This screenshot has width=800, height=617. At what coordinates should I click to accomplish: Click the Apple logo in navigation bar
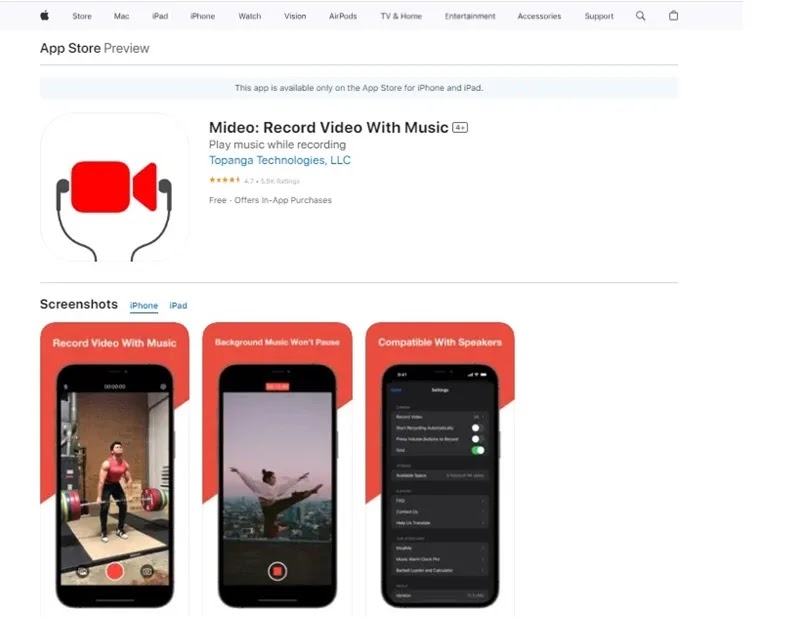pos(44,16)
